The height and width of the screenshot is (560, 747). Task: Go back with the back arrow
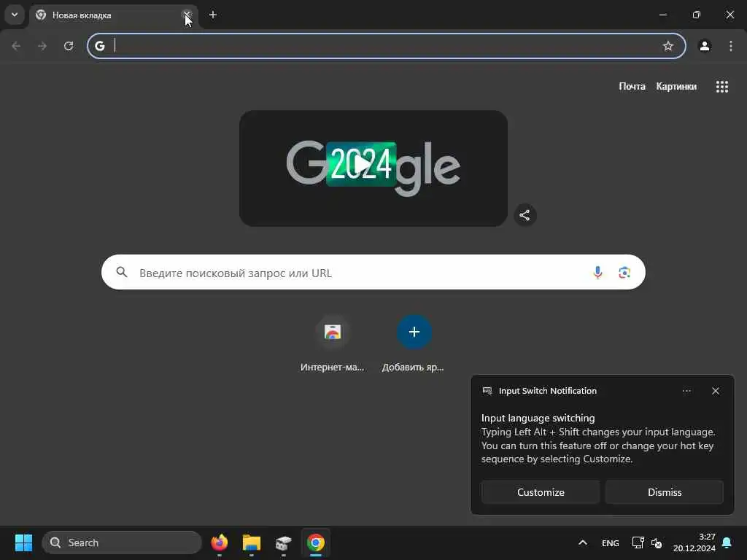(x=16, y=46)
